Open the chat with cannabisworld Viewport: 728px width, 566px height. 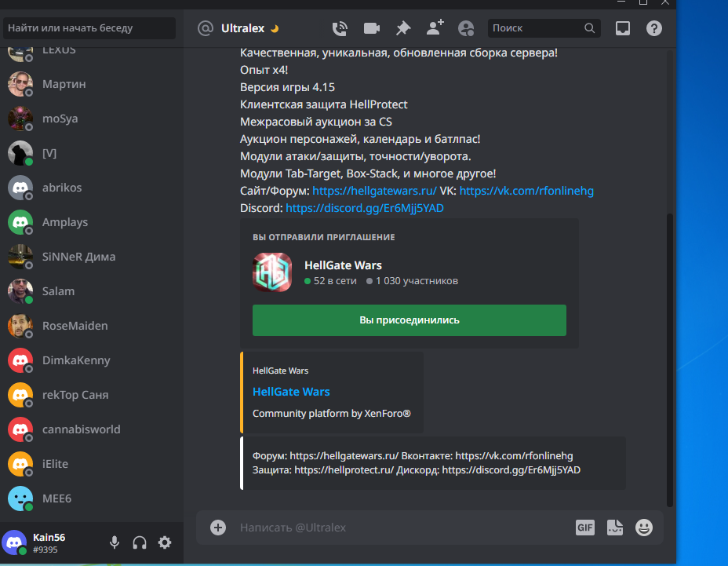pos(91,429)
